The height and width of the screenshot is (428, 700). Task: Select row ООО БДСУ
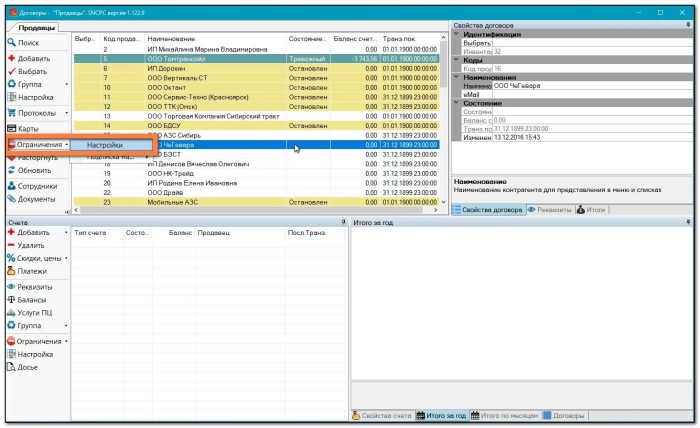[x=256, y=125]
